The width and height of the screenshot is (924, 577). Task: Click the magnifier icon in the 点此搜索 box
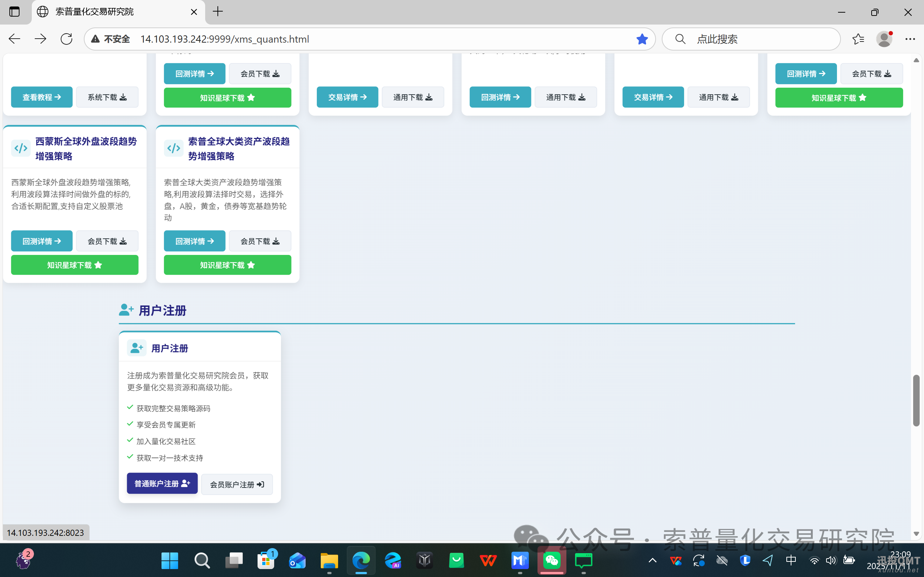coord(681,39)
